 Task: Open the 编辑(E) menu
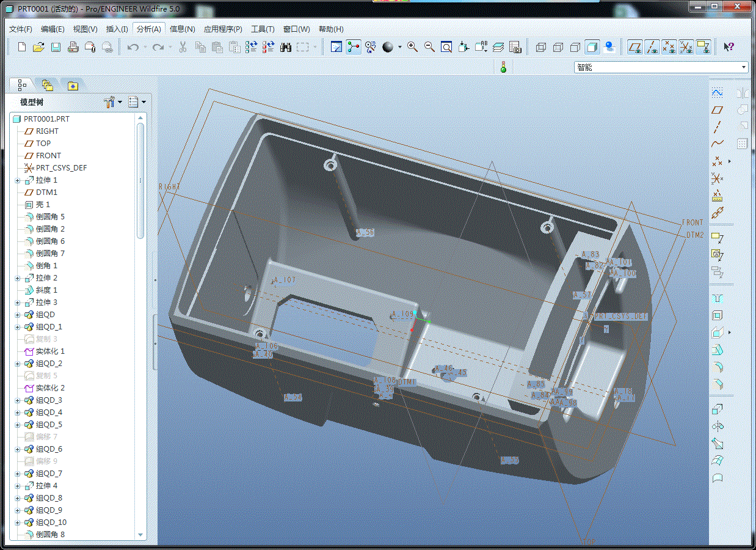53,29
